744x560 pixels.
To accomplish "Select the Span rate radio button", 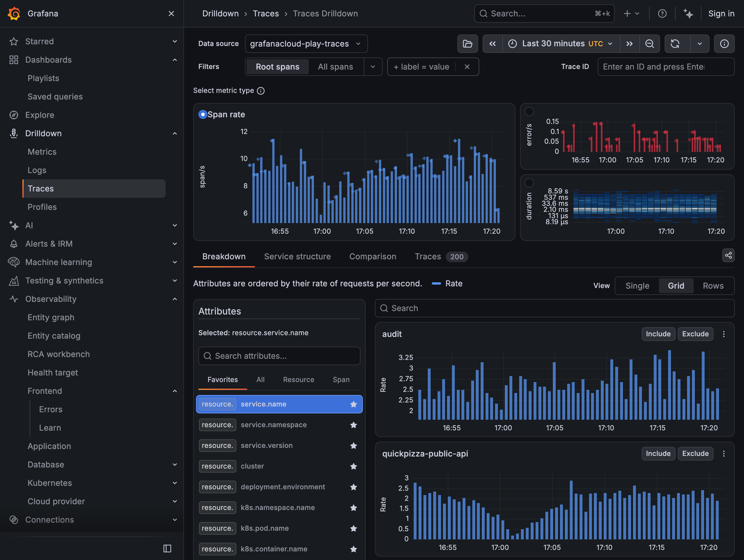I will click(203, 114).
